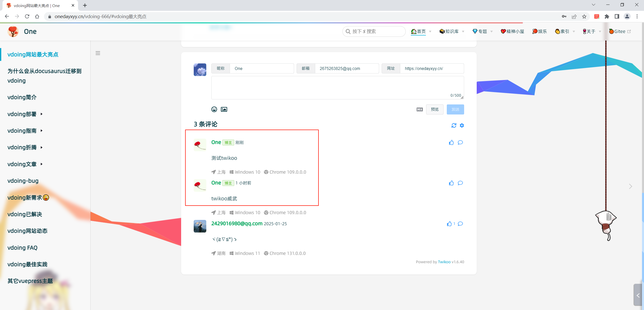
Task: Open 其它vuepress主题 in the sidebar
Action: click(x=30, y=281)
